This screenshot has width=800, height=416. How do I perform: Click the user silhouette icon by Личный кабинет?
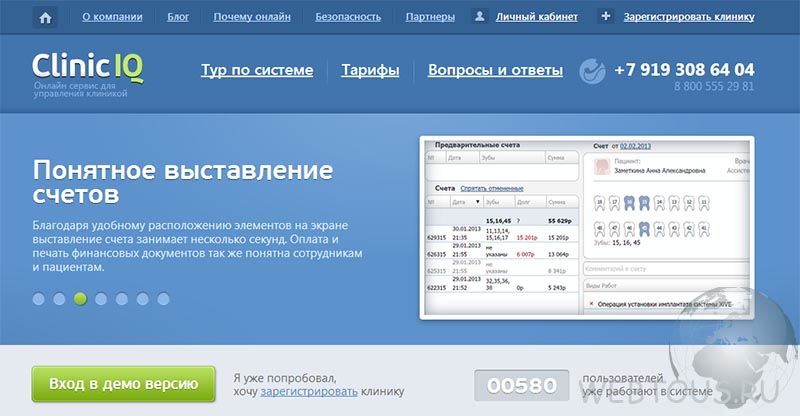[480, 16]
